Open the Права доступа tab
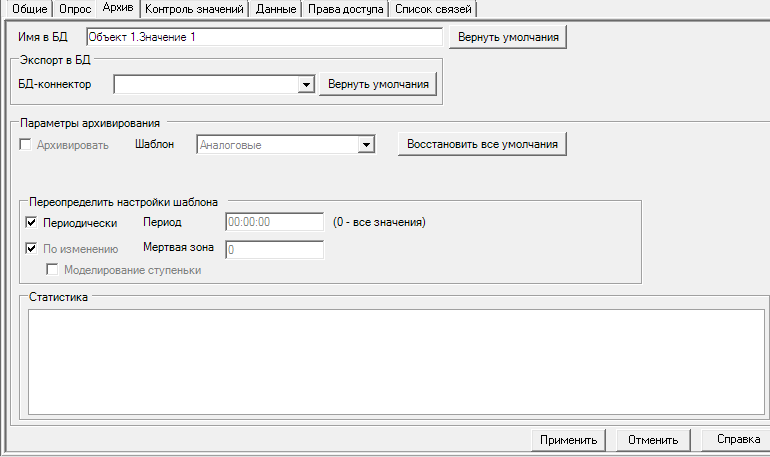This screenshot has width=770, height=457. 345,9
